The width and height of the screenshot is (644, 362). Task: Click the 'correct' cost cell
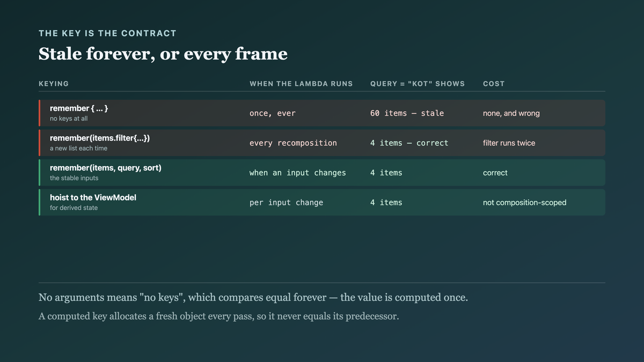[x=495, y=173]
